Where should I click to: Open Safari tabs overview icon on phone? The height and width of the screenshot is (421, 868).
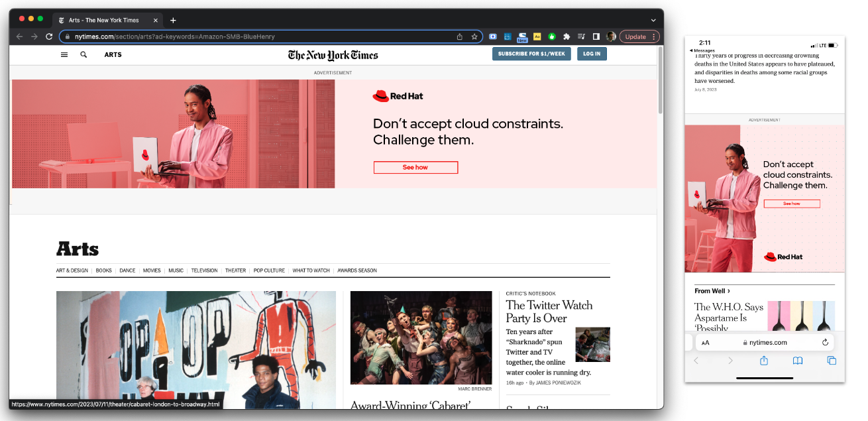[832, 361]
